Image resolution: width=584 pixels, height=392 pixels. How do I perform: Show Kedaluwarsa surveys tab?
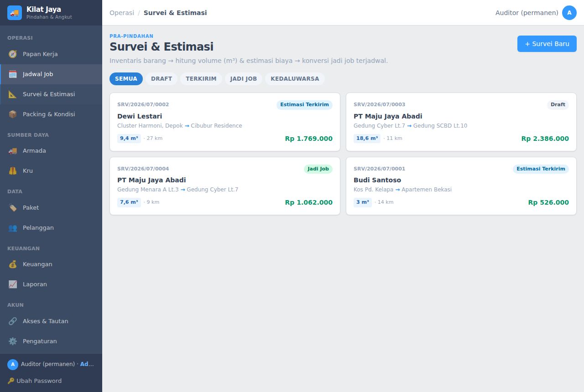295,79
